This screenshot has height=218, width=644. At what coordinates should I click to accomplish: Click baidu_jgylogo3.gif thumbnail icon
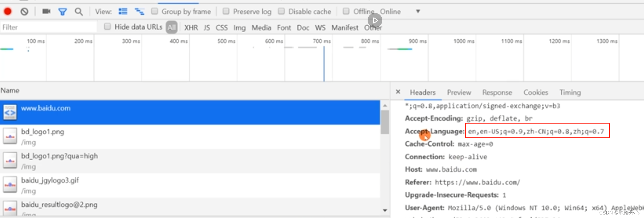(x=10, y=185)
